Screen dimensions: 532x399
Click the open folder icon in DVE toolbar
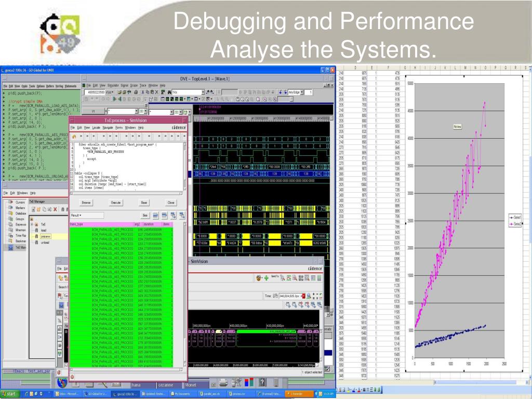coord(119,92)
